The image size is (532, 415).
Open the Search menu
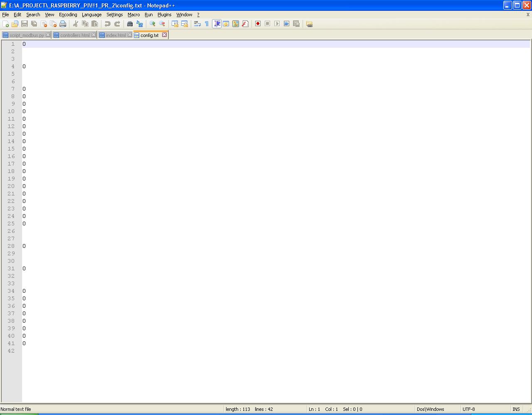coord(33,15)
